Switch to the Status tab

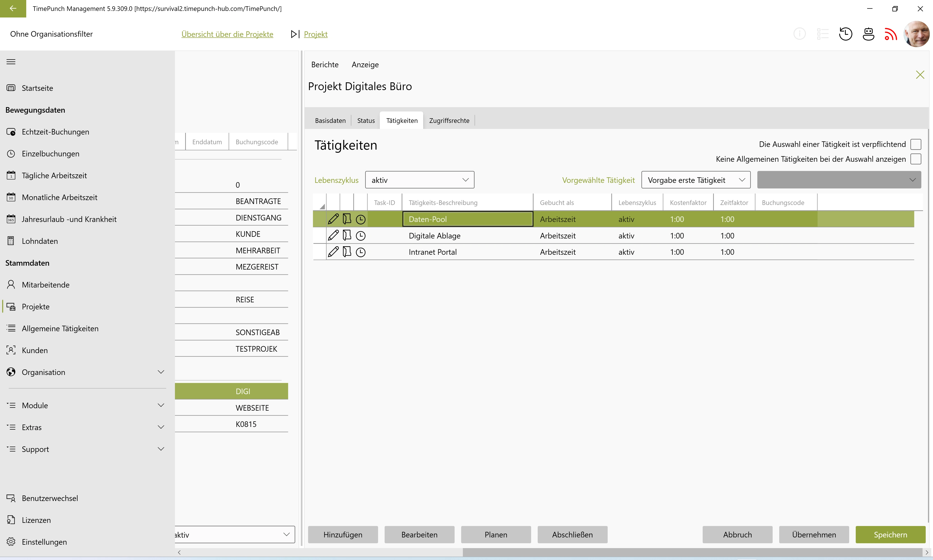pyautogui.click(x=366, y=120)
